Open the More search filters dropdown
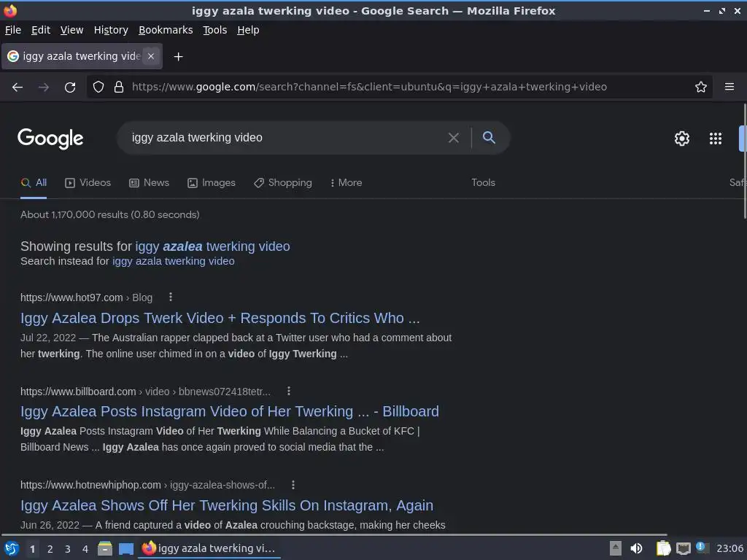This screenshot has width=747, height=560. [346, 183]
